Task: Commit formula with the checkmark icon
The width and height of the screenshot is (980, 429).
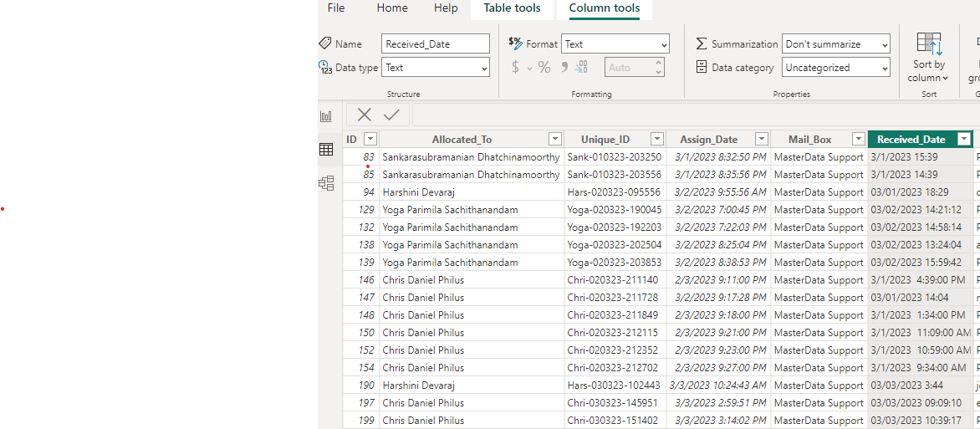Action: [x=392, y=115]
